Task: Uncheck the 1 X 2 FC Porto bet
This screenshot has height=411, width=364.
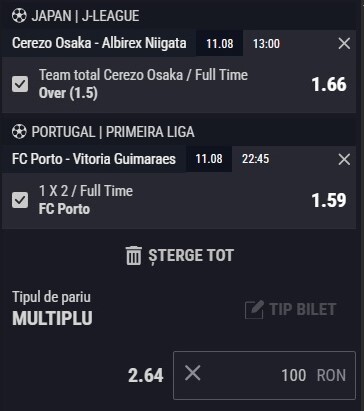Action: (20, 200)
